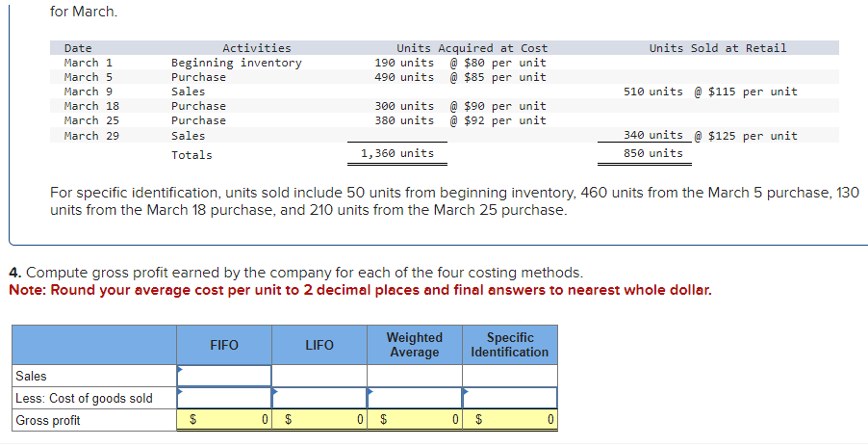Image resolution: width=868 pixels, height=446 pixels.
Task: Click the Weighted Average Gross profit result cell
Action: point(415,420)
